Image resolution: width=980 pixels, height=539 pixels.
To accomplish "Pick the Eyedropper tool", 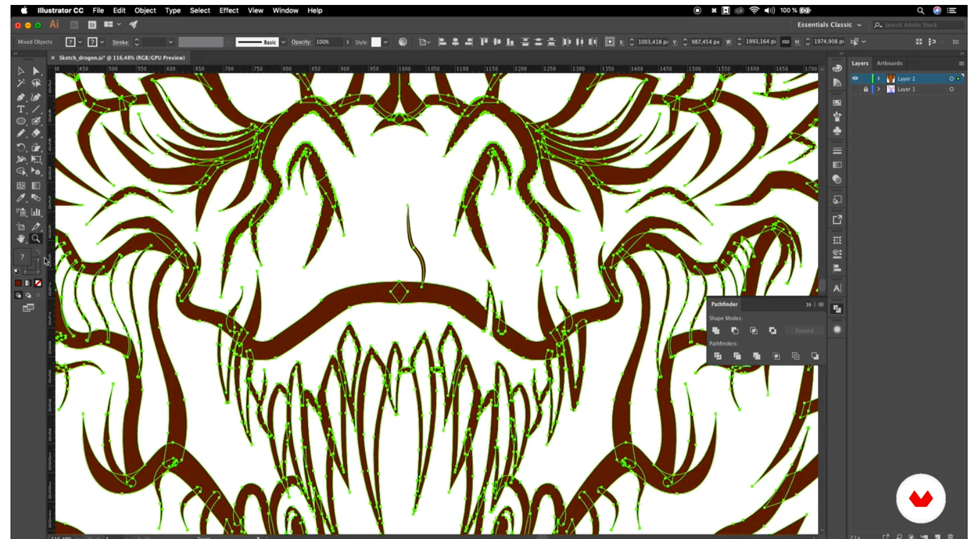I will click(21, 198).
